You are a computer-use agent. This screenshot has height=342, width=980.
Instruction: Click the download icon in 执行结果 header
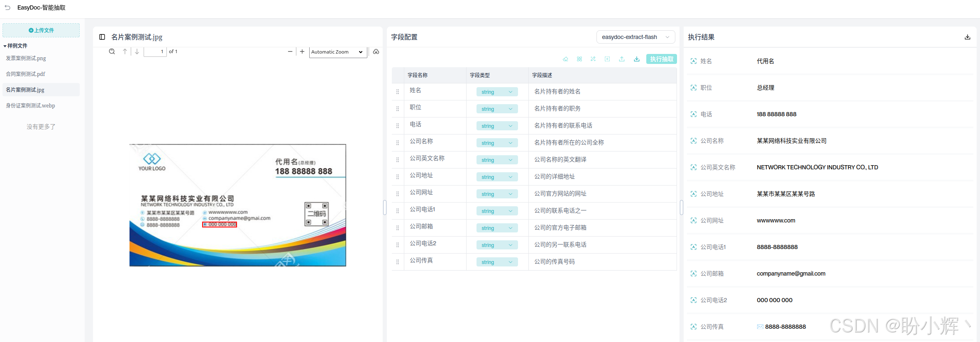click(968, 37)
